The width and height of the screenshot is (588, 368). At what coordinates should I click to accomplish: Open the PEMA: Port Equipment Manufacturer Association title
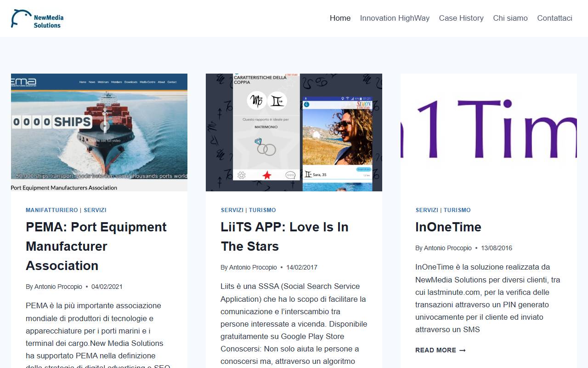[x=96, y=246]
